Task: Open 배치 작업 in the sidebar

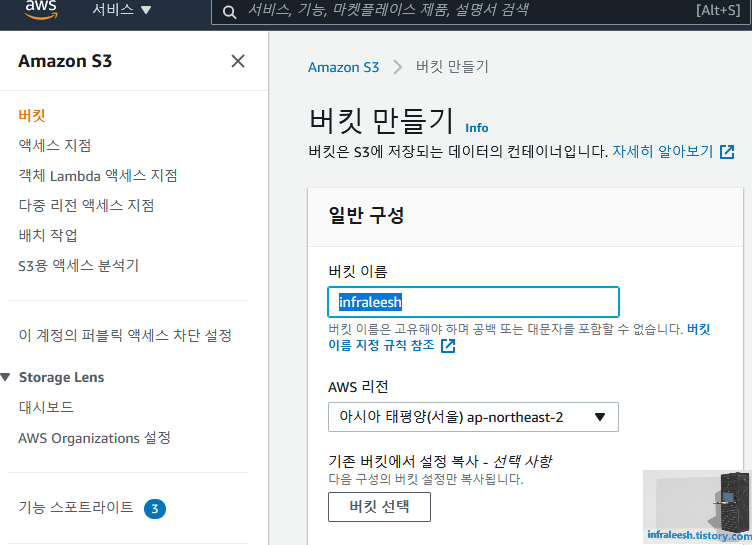Action: click(48, 235)
